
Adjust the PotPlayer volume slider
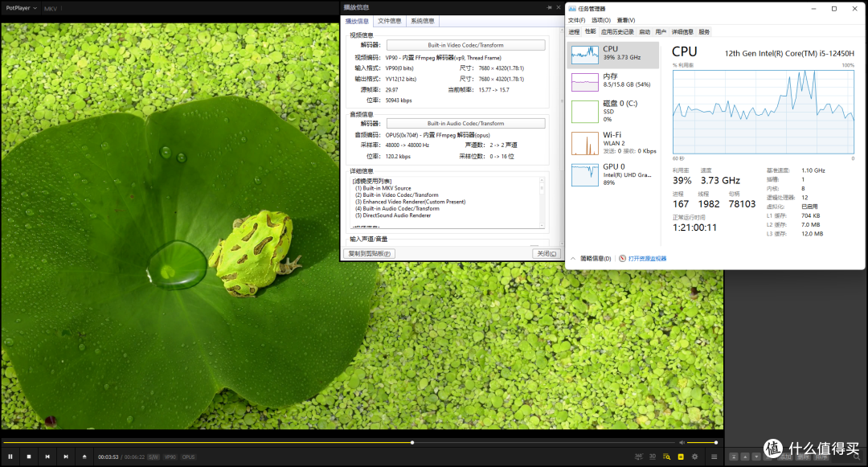click(702, 443)
